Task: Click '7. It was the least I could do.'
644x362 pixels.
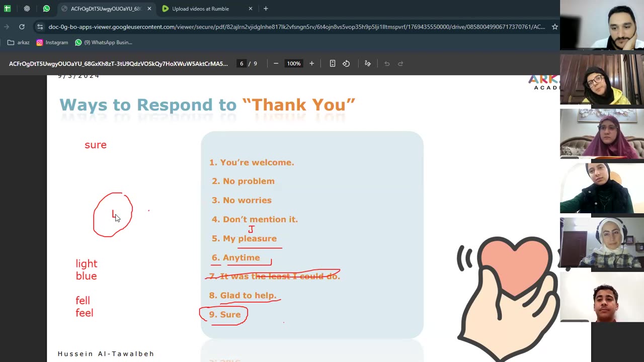Action: [274, 276]
